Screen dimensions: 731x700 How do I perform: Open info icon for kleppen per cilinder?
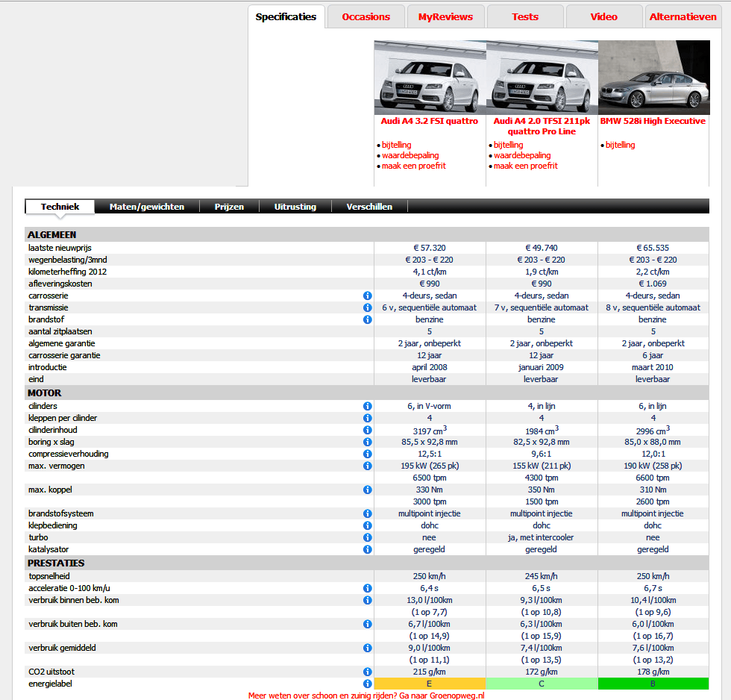(367, 419)
